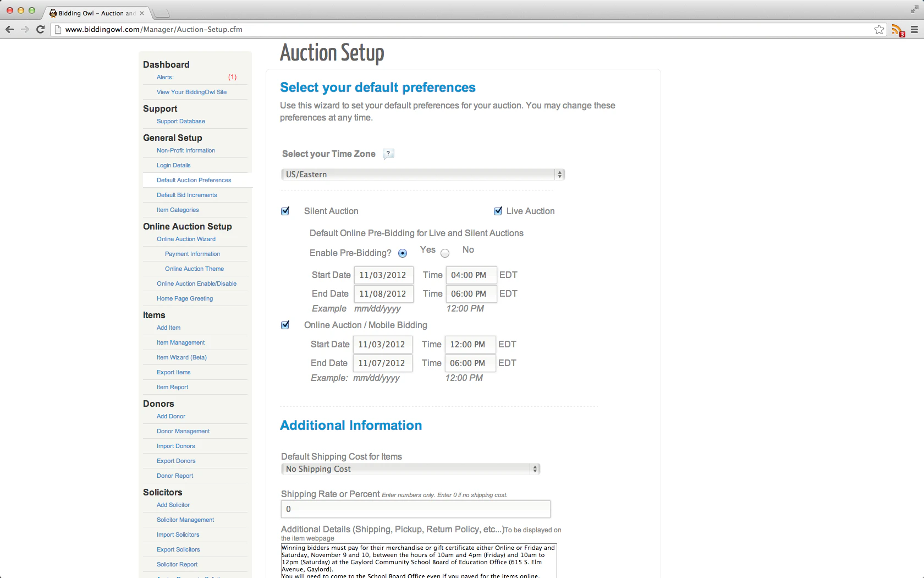Edit pre-bidding Start Date 11/03/2012 field
Viewport: 924px width, 578px height.
click(x=383, y=275)
